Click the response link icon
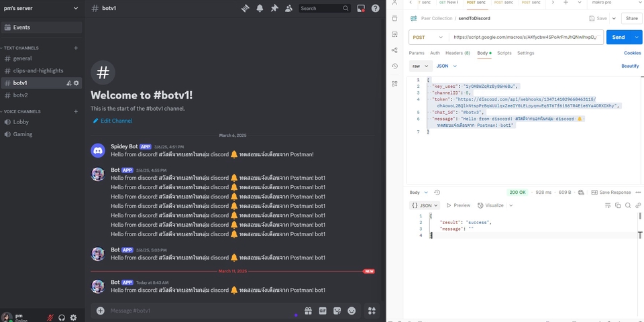This screenshot has height=322, width=644. tap(638, 205)
